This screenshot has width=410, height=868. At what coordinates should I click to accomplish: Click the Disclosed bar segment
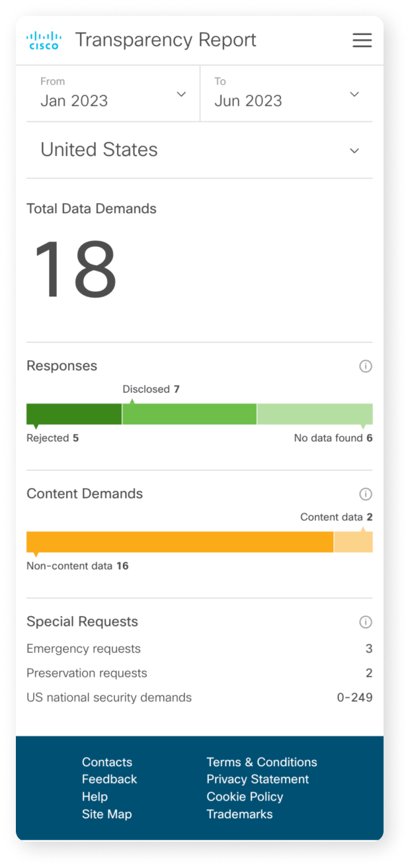click(189, 414)
